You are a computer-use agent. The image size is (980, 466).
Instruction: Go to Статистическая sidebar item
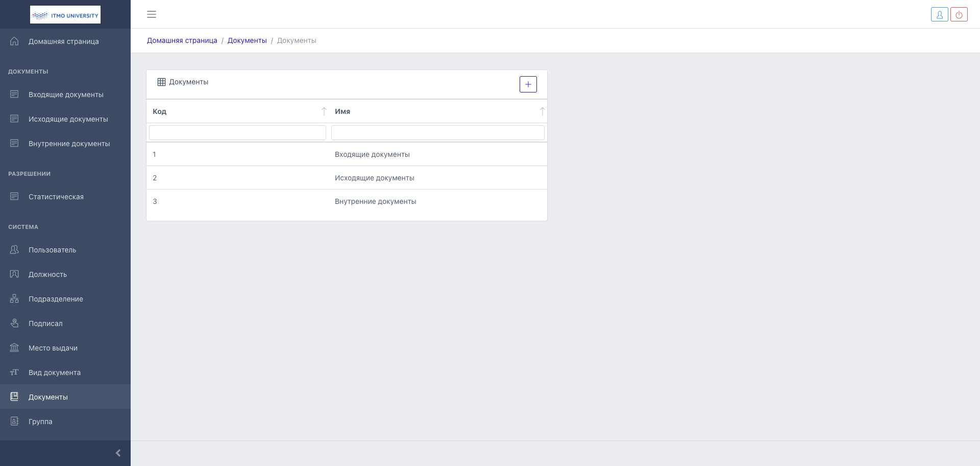56,197
